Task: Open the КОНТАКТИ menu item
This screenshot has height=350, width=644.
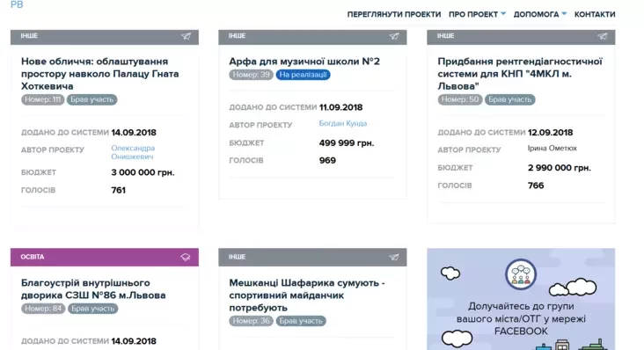Action: (595, 14)
